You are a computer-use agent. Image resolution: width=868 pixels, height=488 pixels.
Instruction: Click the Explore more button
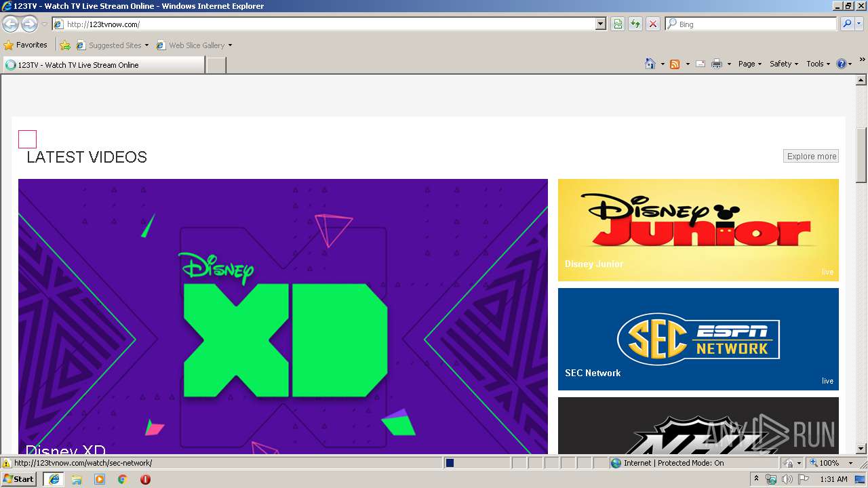click(x=811, y=156)
